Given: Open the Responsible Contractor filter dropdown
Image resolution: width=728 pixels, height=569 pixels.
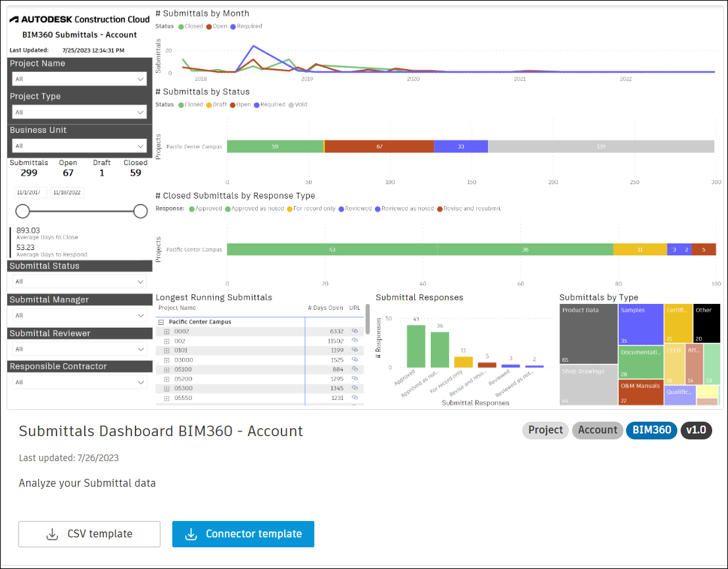Looking at the screenshot, I should [80, 382].
